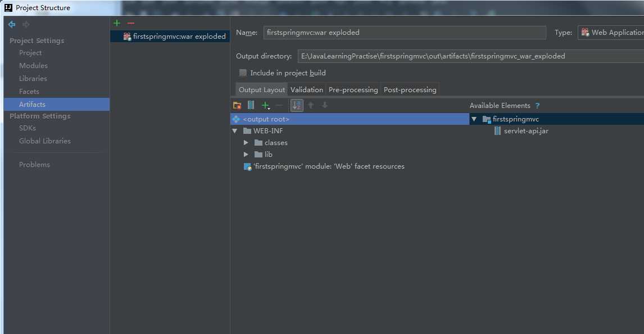
Task: Move element up in output layout
Action: pos(311,106)
